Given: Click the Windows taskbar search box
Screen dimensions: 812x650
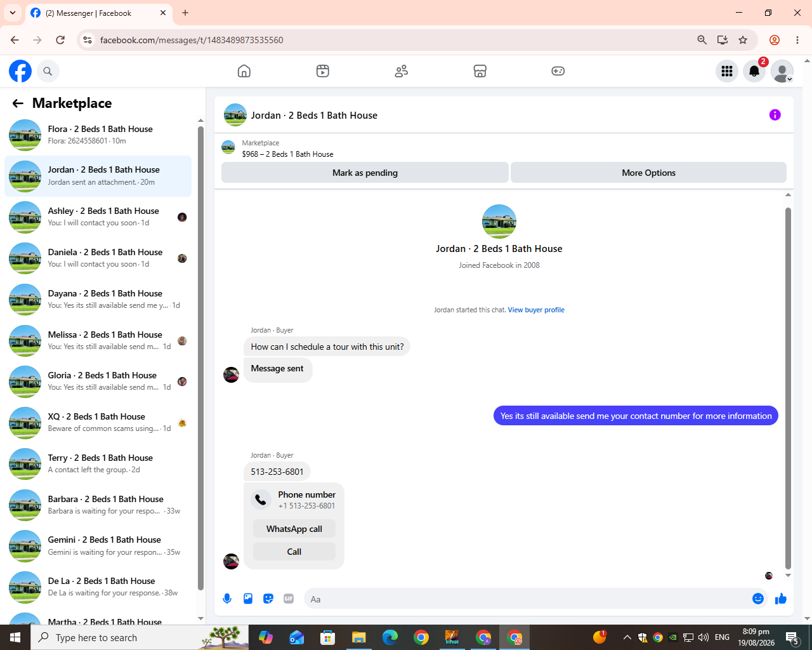Looking at the screenshot, I should (140, 637).
